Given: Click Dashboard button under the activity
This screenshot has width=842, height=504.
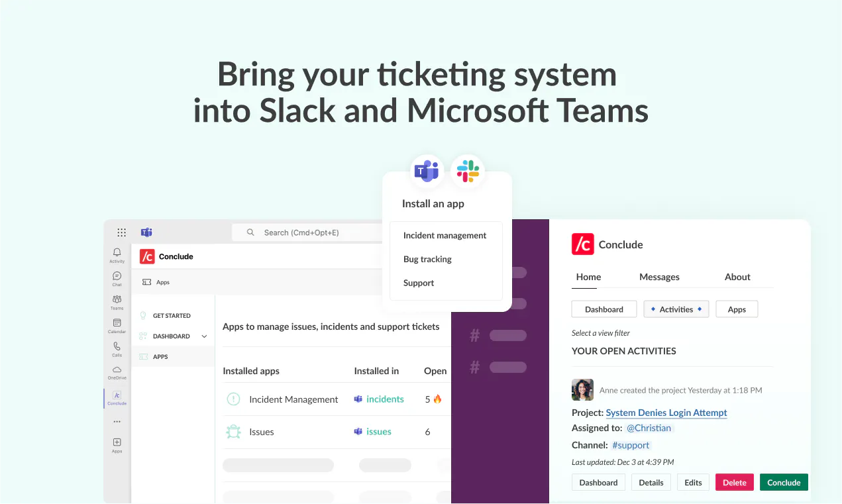Looking at the screenshot, I should [598, 483].
